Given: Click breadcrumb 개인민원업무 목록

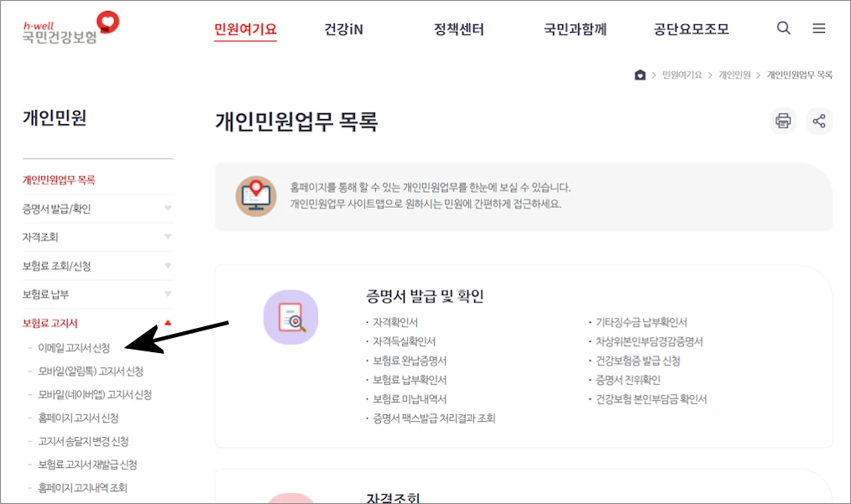Looking at the screenshot, I should (800, 75).
